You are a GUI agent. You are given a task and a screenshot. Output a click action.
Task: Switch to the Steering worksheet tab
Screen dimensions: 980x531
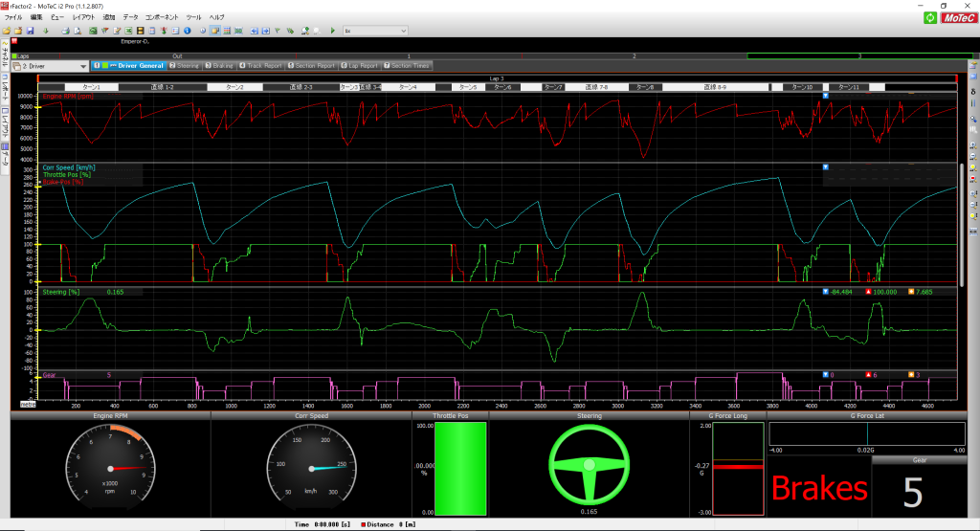pyautogui.click(x=184, y=66)
